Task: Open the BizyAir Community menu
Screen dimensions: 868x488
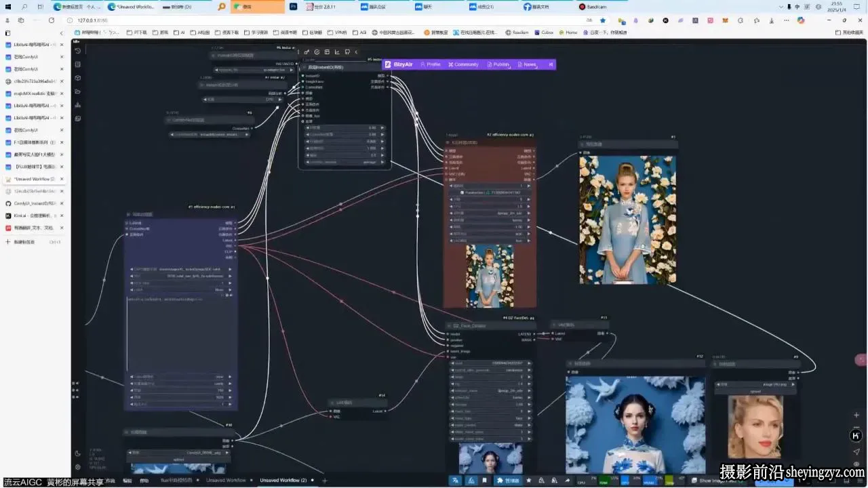Action: coord(462,64)
